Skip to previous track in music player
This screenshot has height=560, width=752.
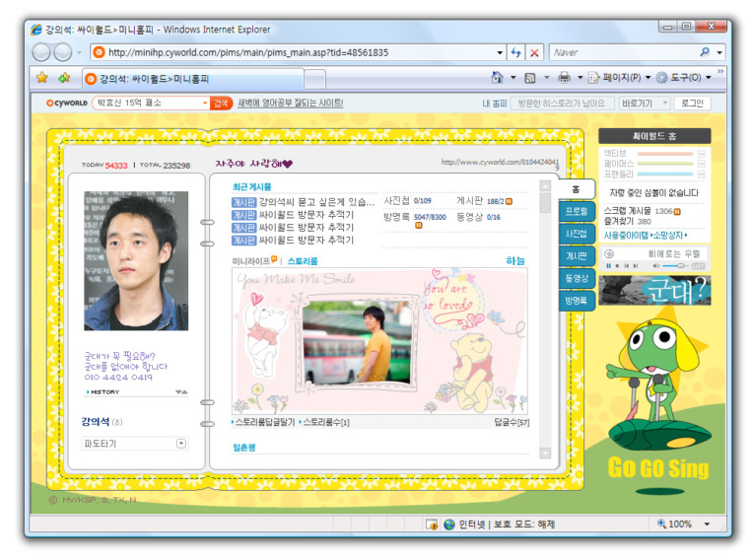coord(627,265)
